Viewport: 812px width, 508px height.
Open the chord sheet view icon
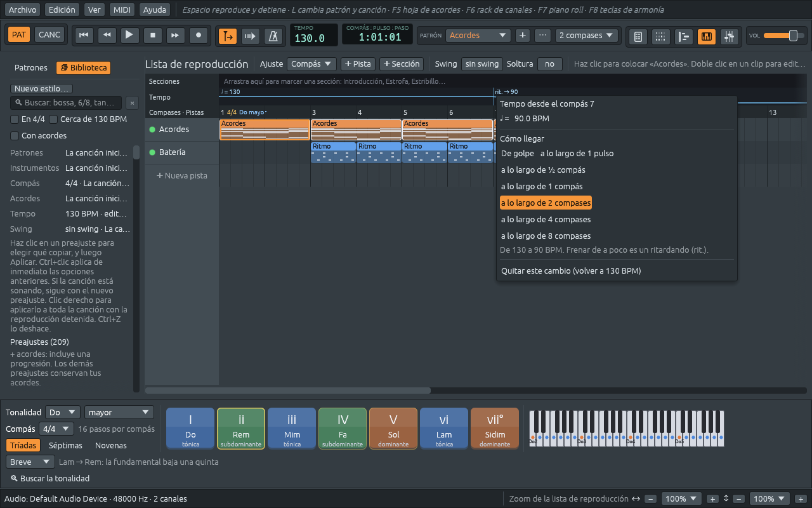[638, 37]
